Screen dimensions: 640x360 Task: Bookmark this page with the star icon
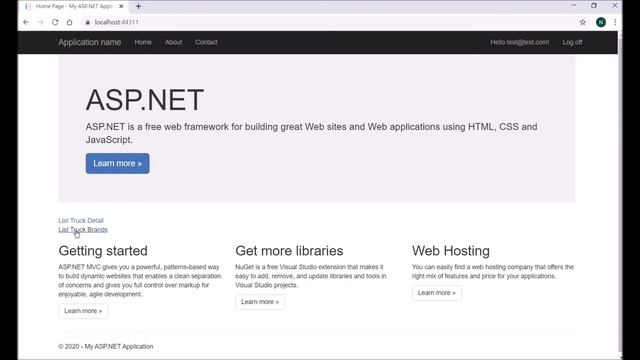tap(582, 22)
